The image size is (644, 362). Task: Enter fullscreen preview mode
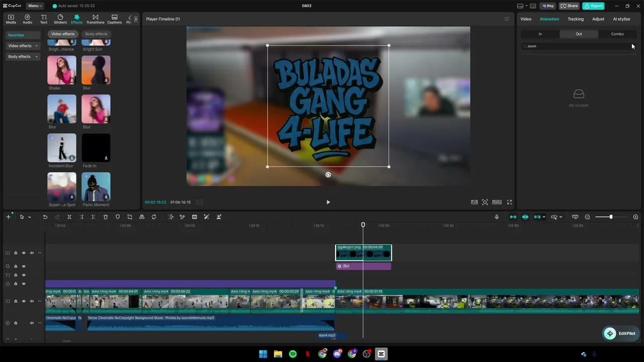(x=509, y=202)
